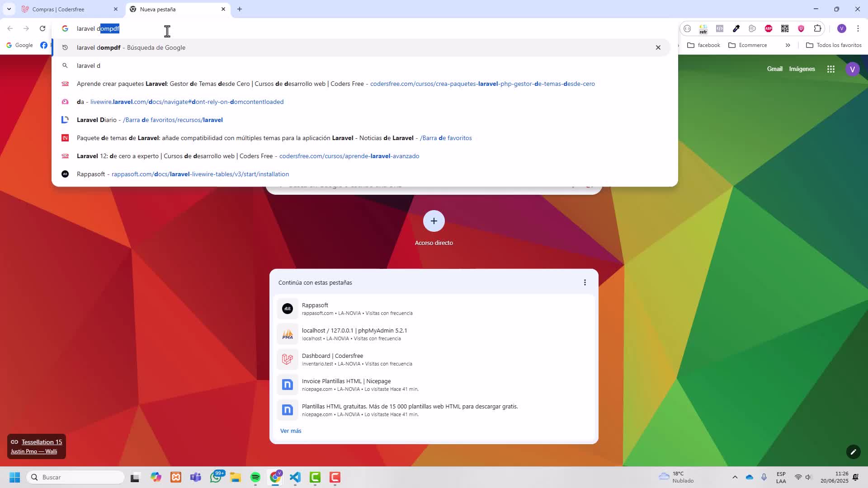Open 'Todos los favoritos' folder
The width and height of the screenshot is (868, 488).
(x=834, y=45)
